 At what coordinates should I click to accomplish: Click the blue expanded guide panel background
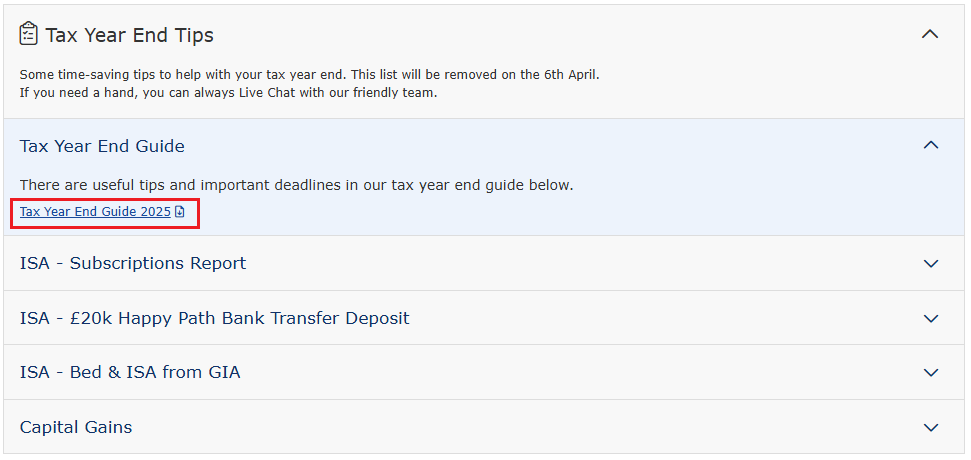tap(485, 177)
